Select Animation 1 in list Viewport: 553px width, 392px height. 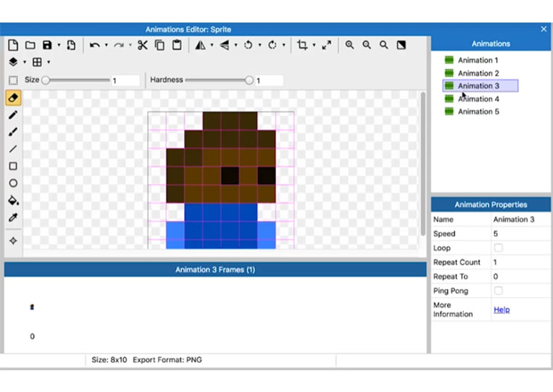(x=478, y=60)
